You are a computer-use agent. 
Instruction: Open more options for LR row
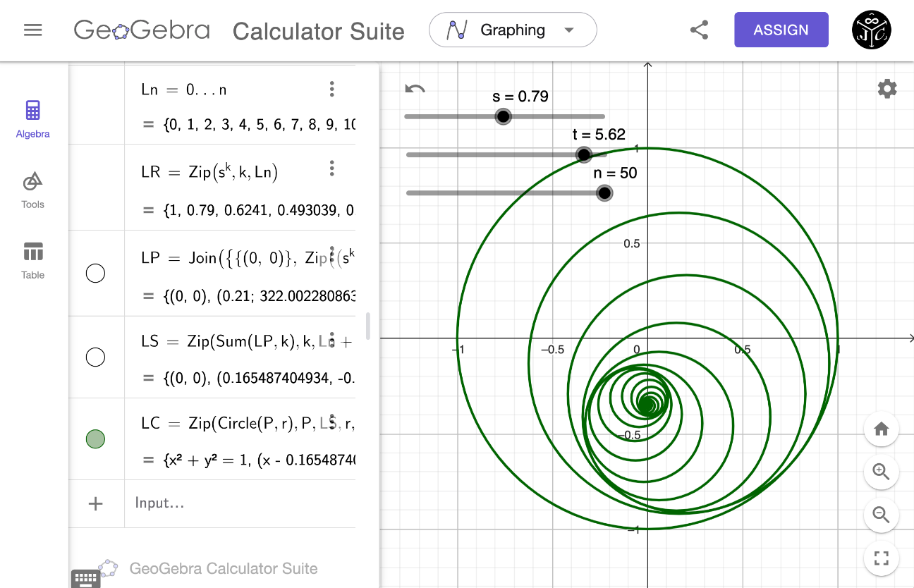click(331, 169)
